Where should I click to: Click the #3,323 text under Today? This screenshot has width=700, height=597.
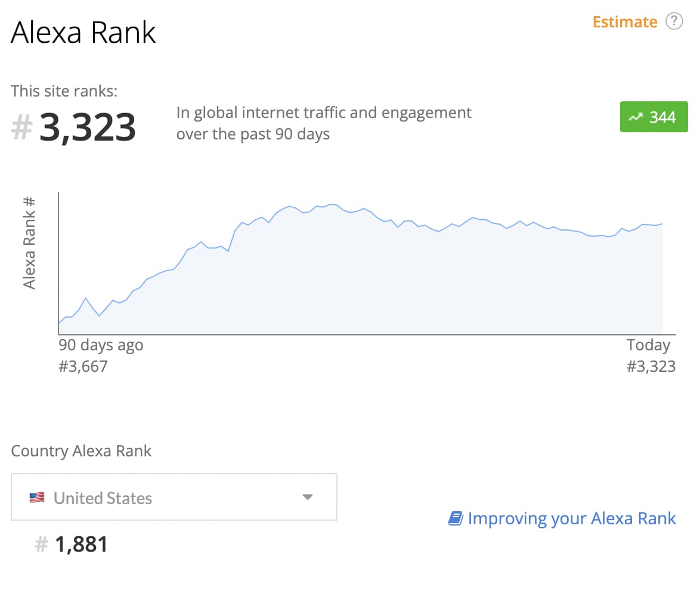click(x=651, y=366)
